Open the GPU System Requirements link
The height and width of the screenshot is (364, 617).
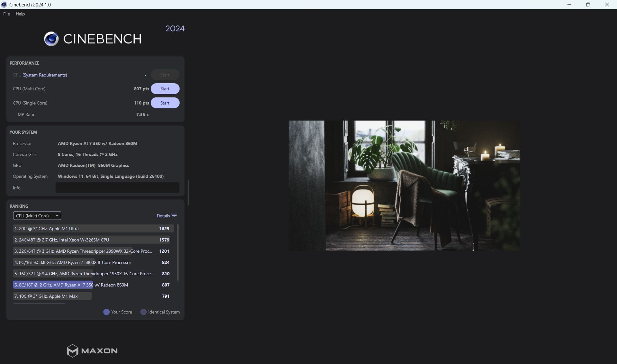[x=45, y=75]
